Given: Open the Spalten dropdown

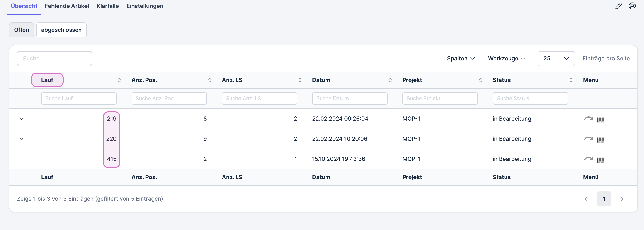Looking at the screenshot, I should pos(461,59).
